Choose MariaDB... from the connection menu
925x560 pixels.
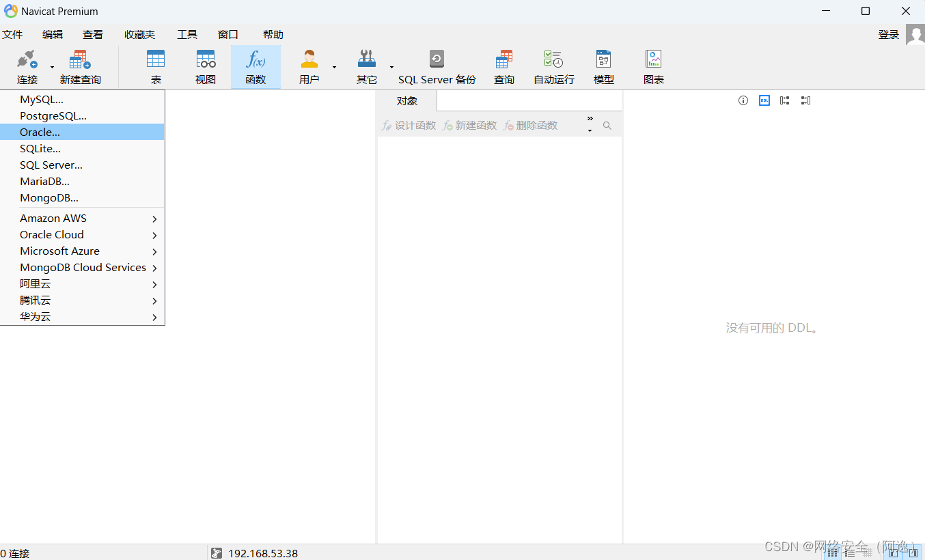click(82, 182)
